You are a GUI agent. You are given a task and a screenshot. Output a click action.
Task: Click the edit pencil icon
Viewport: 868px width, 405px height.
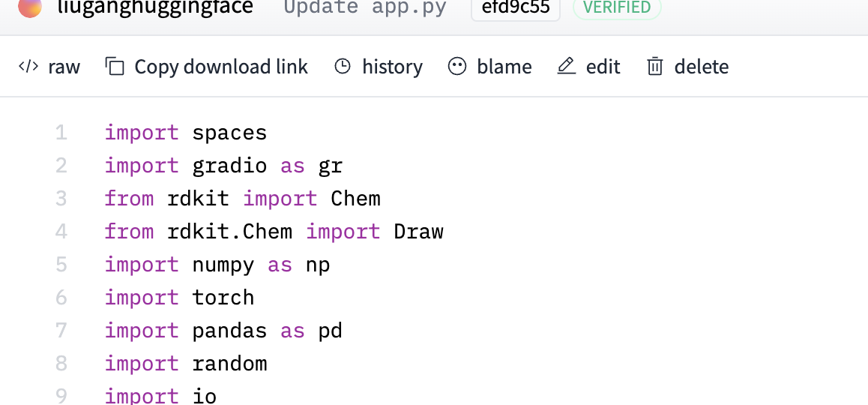click(567, 67)
